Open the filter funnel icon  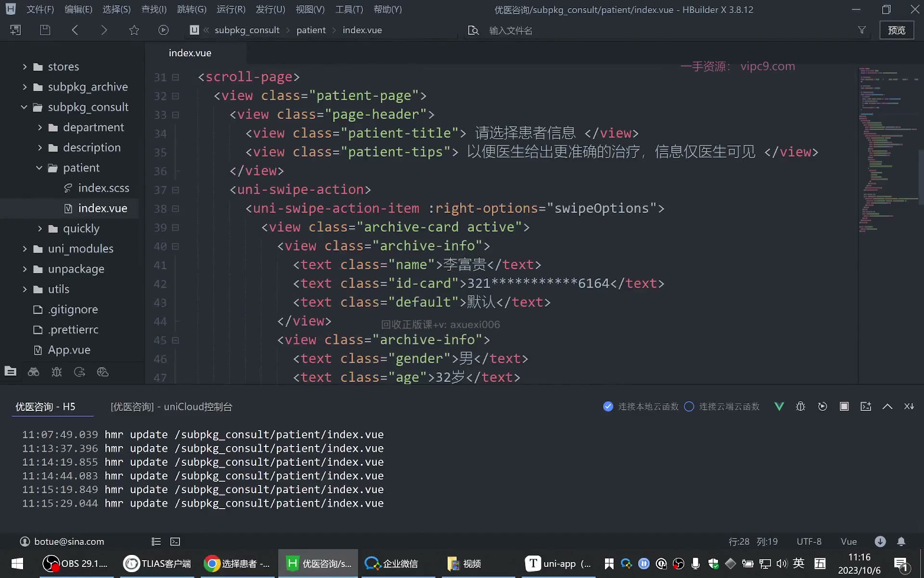(x=862, y=30)
